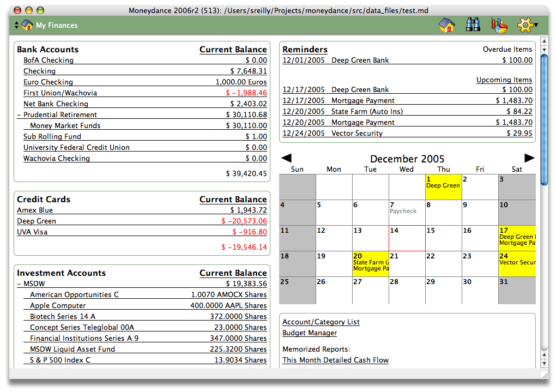This screenshot has width=556, height=392.
Task: Select today December 14 in calendar
Action: click(407, 238)
